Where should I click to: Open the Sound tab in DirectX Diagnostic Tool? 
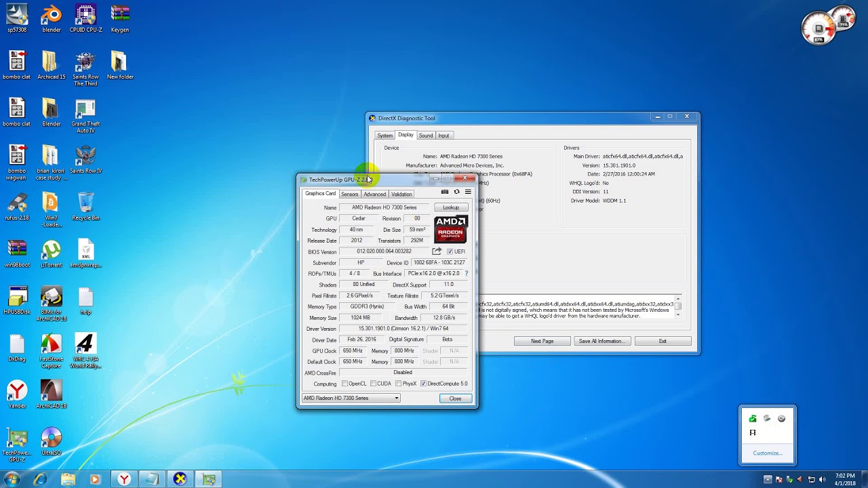425,136
